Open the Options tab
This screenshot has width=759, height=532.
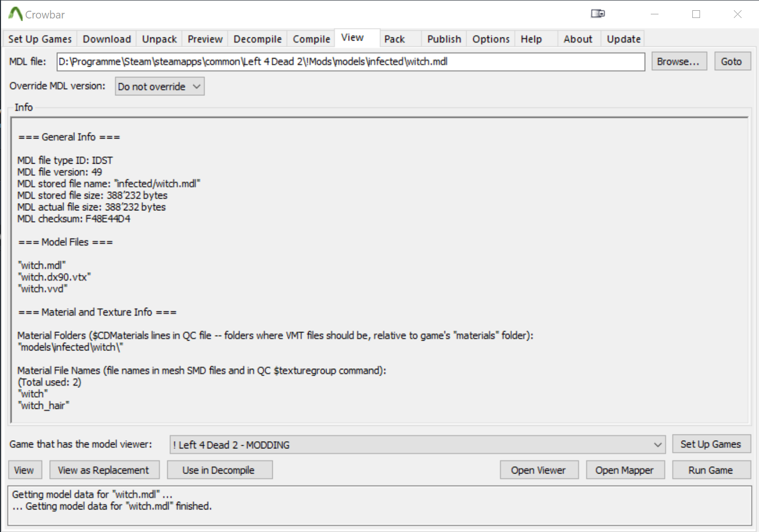pos(491,39)
